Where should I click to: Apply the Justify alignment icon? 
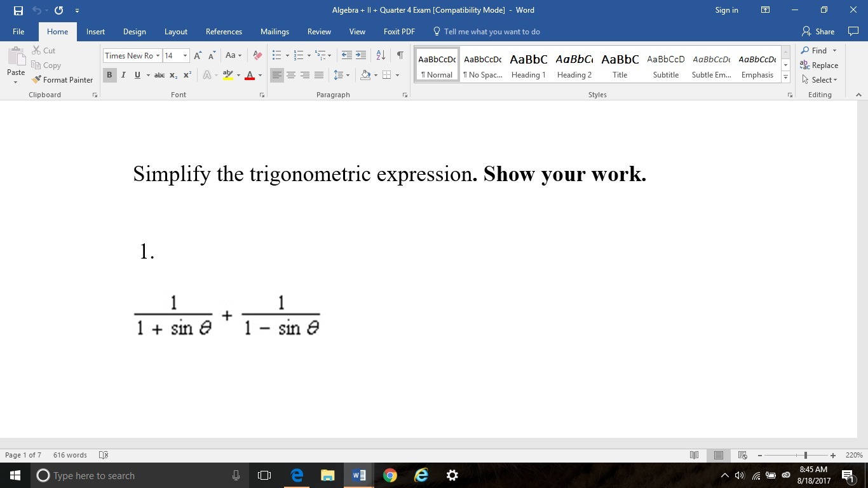tap(319, 75)
